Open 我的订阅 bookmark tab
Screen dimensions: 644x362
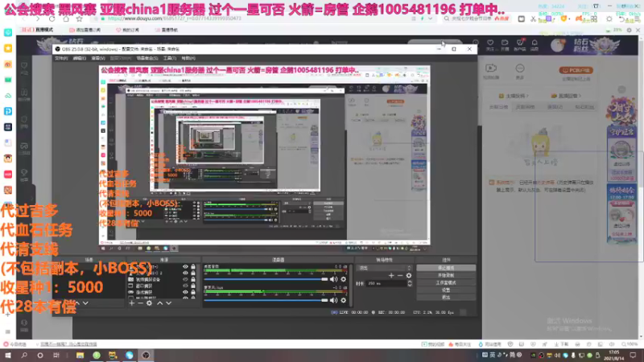[128, 30]
